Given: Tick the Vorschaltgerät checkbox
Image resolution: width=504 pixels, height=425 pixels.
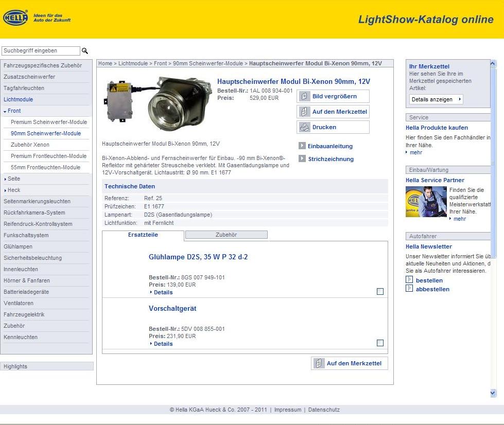Looking at the screenshot, I should pyautogui.click(x=380, y=343).
